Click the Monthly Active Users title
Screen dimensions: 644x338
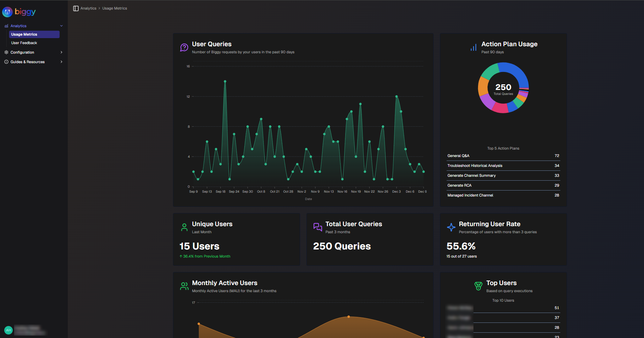click(x=225, y=283)
